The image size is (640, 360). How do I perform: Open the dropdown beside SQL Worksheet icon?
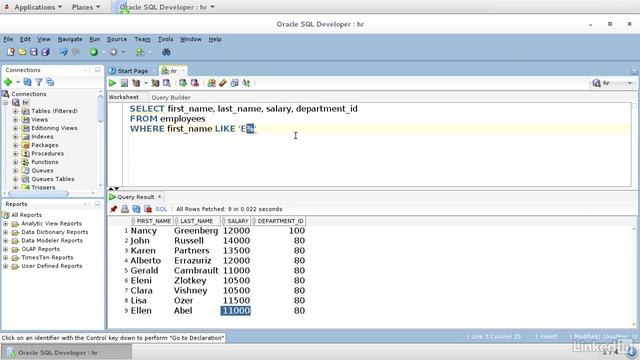[149, 52]
